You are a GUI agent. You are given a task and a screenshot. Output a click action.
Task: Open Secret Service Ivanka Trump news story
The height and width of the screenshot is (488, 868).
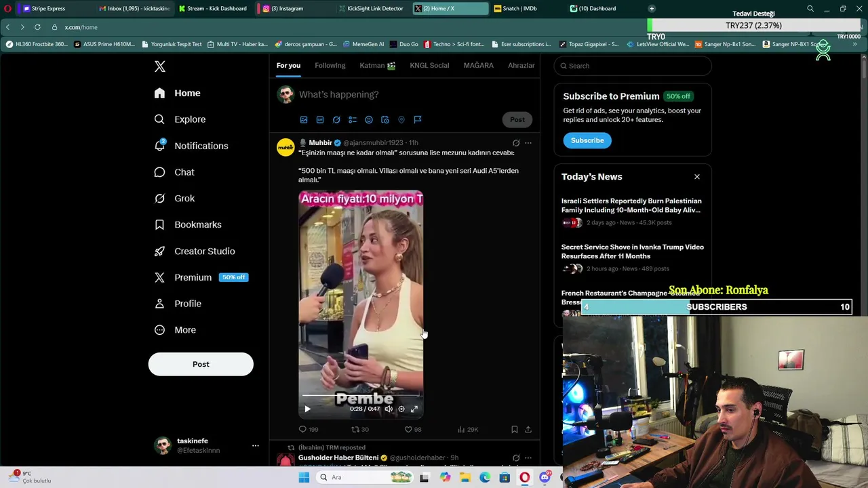[632, 257]
